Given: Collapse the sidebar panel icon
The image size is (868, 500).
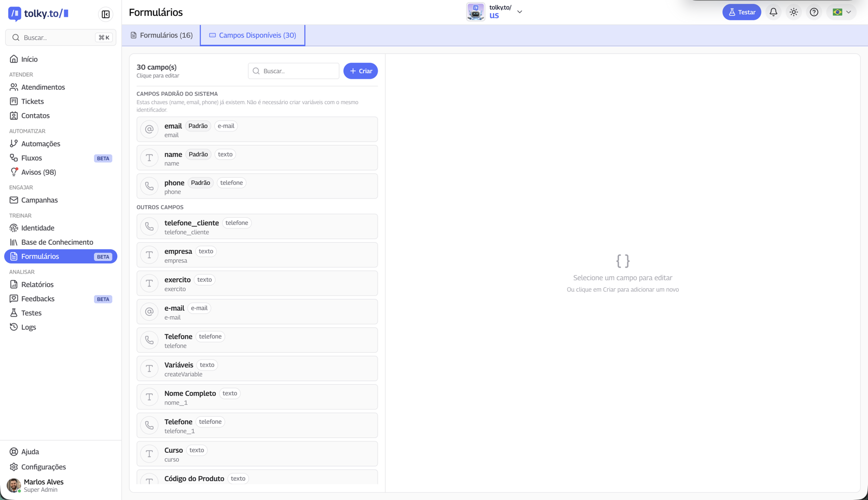Looking at the screenshot, I should 106,14.
